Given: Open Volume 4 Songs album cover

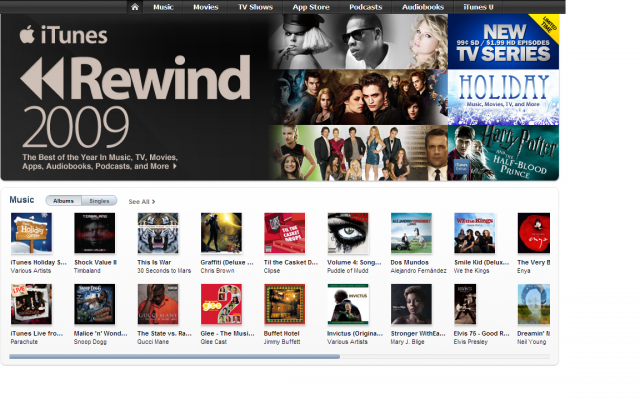Looking at the screenshot, I should pyautogui.click(x=348, y=233).
